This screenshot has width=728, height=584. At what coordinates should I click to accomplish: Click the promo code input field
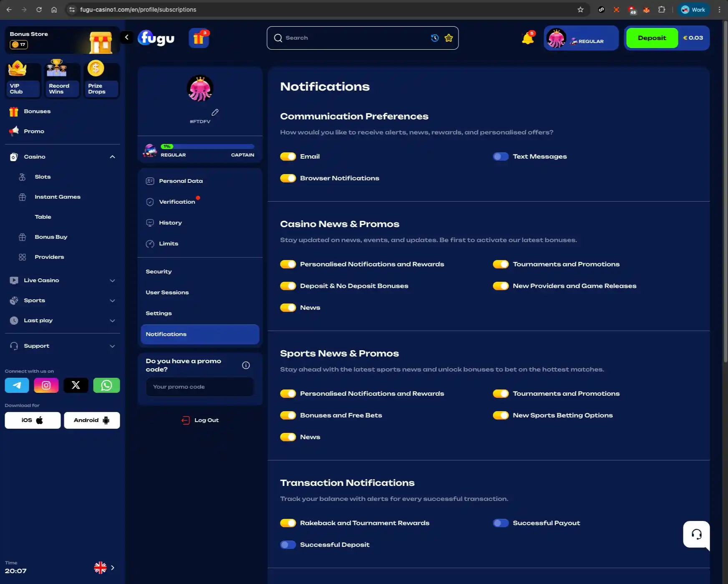point(200,387)
